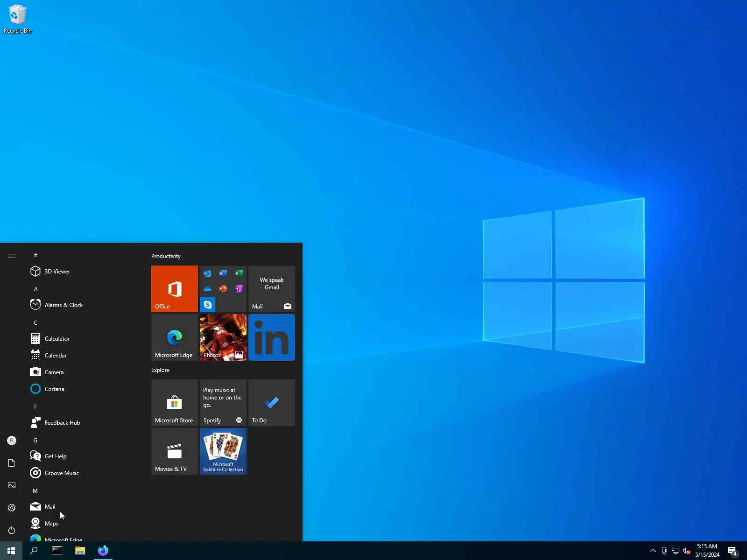
Task: Open the Mail tile showing 'We speak Gmail'
Action: coord(272,289)
